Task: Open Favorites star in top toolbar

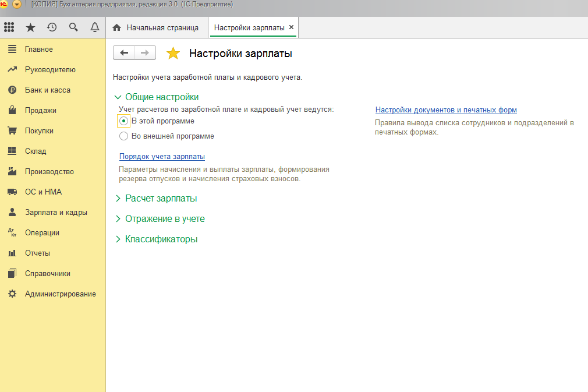Action: click(31, 27)
